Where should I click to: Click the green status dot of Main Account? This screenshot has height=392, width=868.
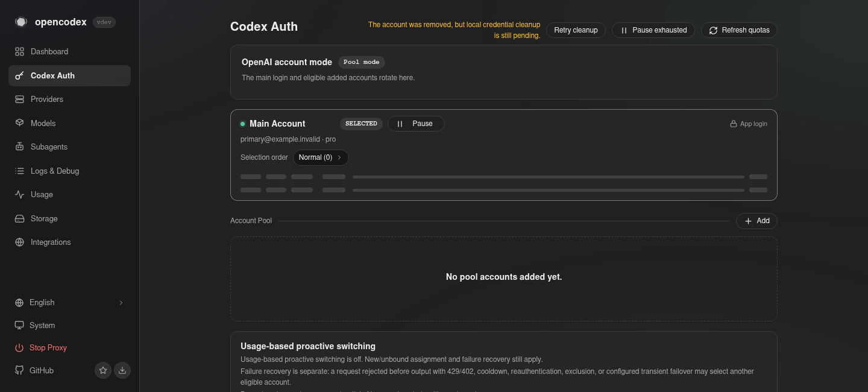pyautogui.click(x=243, y=124)
